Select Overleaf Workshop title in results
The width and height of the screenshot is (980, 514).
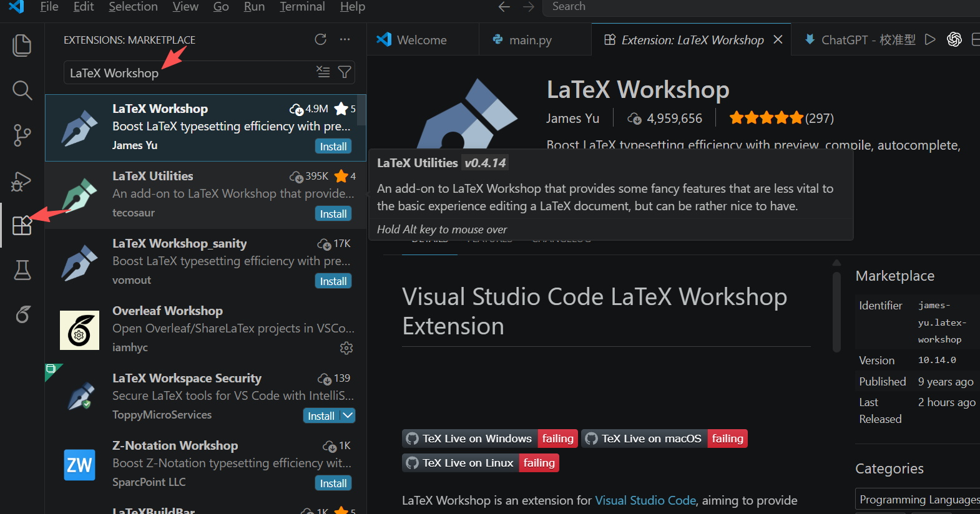(x=167, y=311)
